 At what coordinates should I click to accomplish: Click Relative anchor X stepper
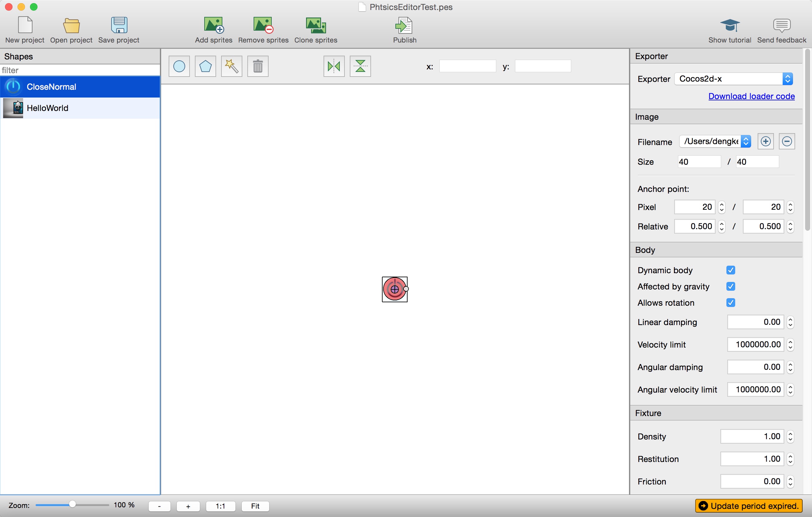tap(721, 226)
